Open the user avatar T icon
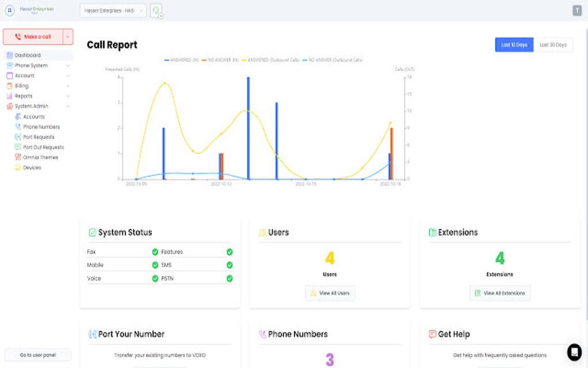This screenshot has height=368, width=588. point(577,10)
